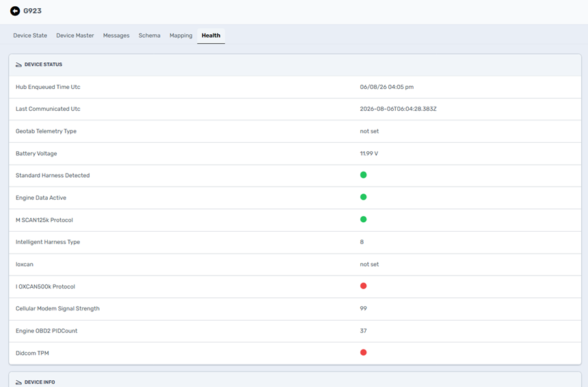This screenshot has height=387, width=588.
Task: Go to the Schema tab
Action: coord(149,36)
